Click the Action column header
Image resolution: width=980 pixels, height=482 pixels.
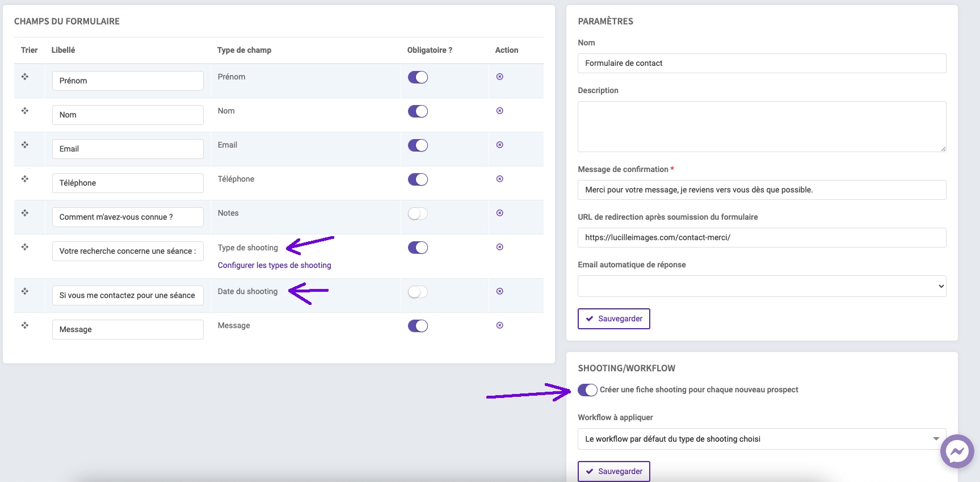click(x=506, y=50)
